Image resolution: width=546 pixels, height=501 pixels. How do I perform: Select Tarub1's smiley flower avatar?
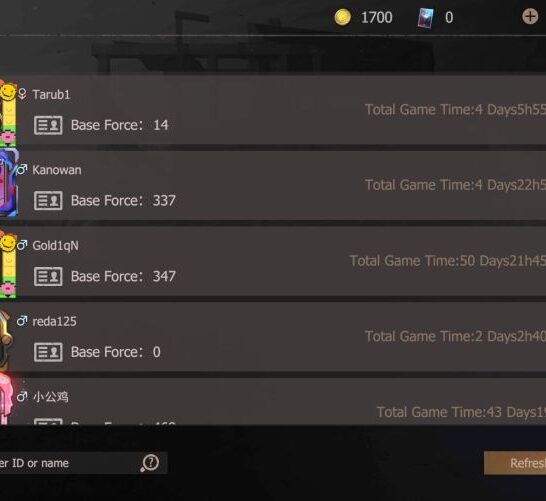click(8, 112)
